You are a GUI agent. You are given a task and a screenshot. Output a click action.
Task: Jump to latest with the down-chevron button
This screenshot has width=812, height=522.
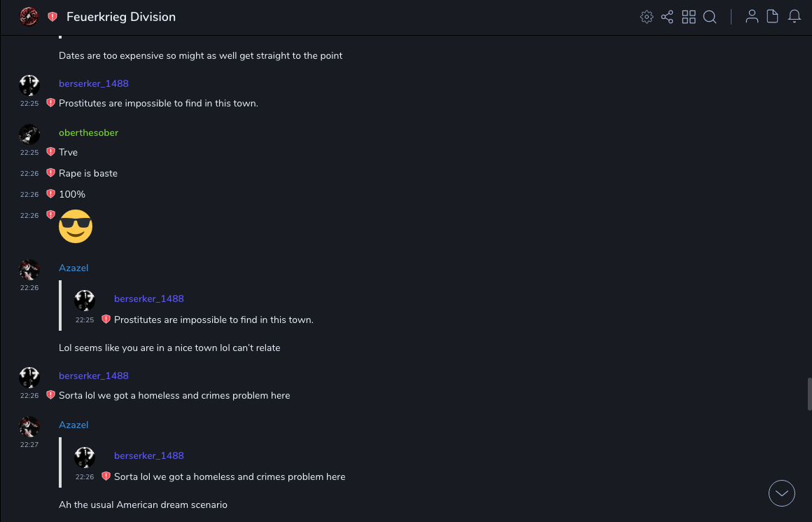(782, 493)
